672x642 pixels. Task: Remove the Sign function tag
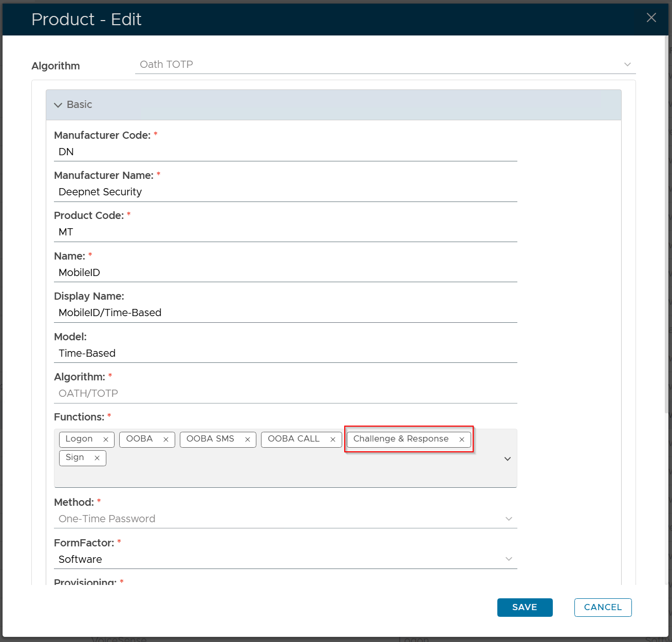(97, 458)
